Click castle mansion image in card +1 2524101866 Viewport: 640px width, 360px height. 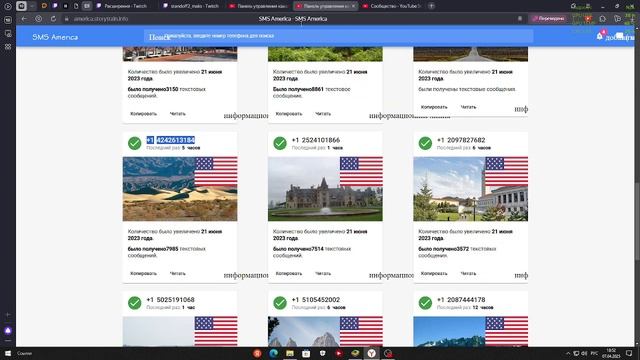pos(325,189)
